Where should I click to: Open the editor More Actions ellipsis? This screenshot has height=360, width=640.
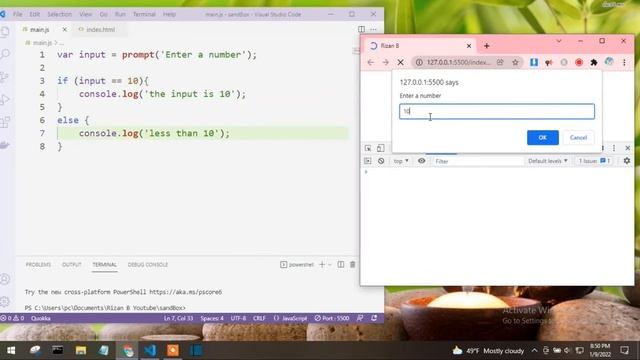tap(373, 29)
